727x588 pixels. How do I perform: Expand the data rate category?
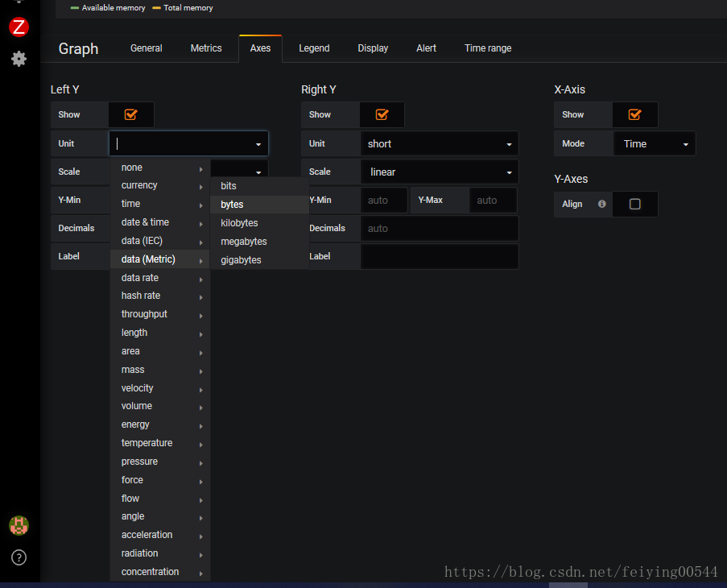(x=160, y=278)
